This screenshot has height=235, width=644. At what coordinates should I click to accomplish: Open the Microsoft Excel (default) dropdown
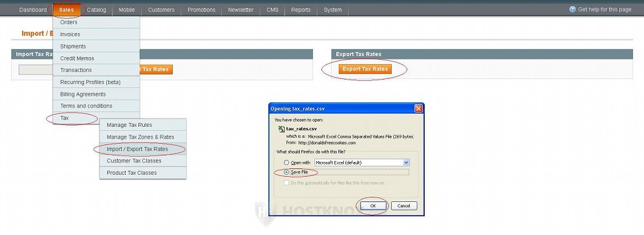[362, 162]
